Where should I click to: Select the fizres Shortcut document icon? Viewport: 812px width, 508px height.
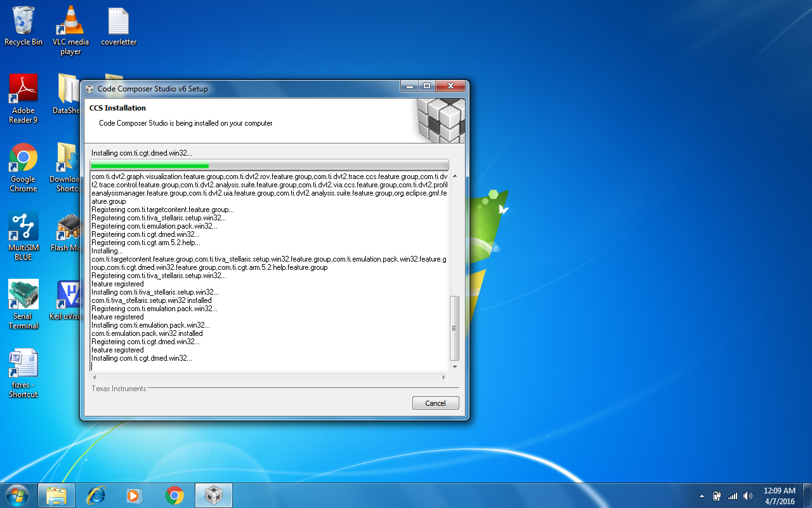pyautogui.click(x=23, y=373)
